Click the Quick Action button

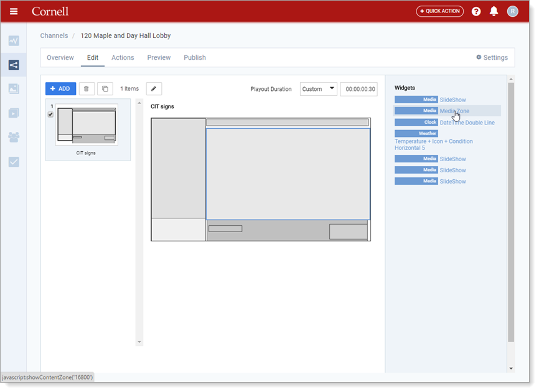pyautogui.click(x=439, y=11)
